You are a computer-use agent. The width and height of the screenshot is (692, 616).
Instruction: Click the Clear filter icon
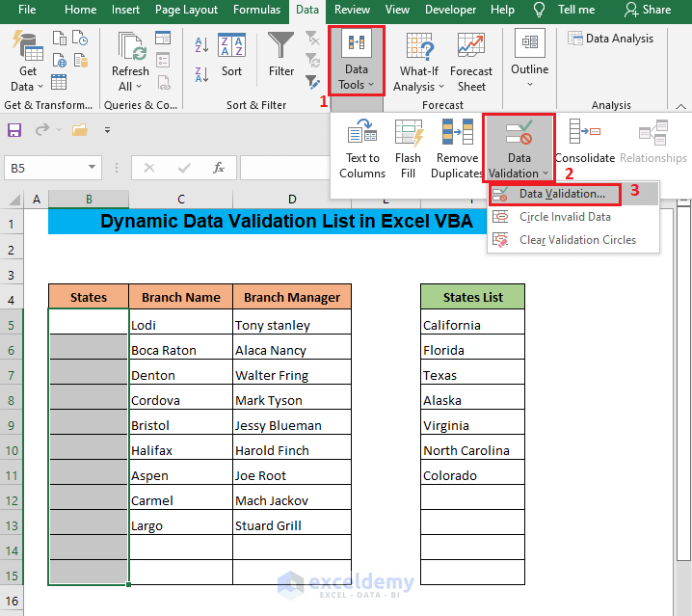pos(312,39)
